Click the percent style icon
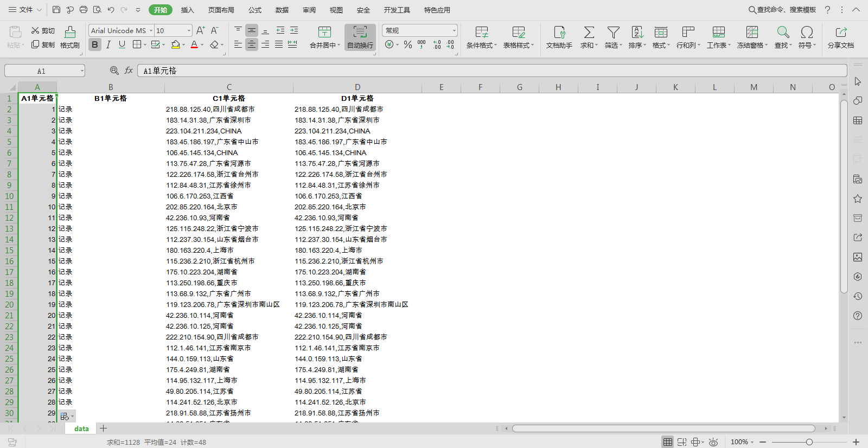Viewport: 868px width, 448px height. tap(408, 44)
